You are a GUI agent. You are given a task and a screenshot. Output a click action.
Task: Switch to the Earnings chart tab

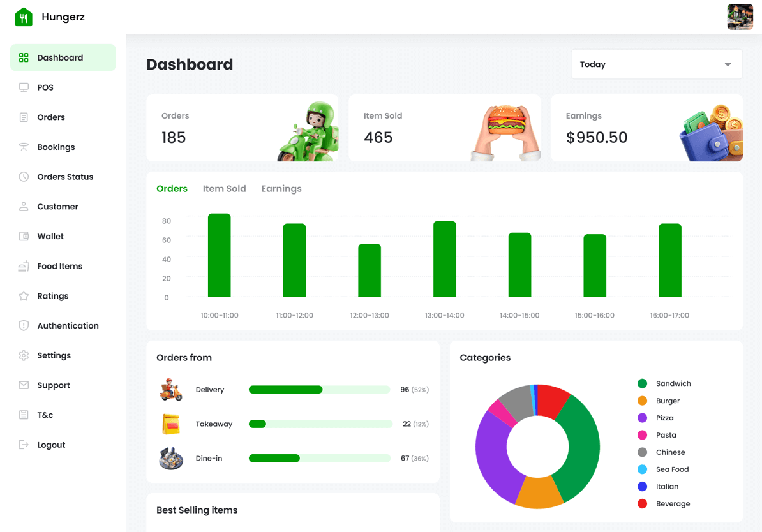point(281,189)
